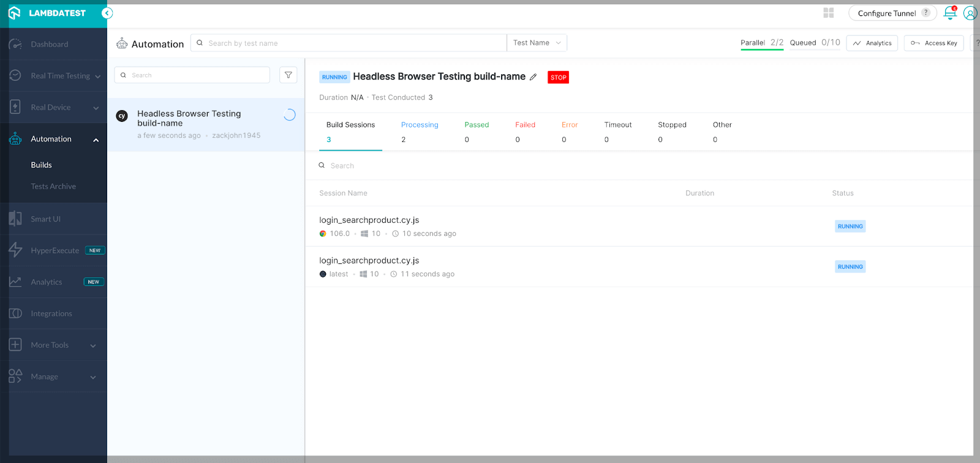
Task: Switch to the Processing tab
Action: pos(420,132)
